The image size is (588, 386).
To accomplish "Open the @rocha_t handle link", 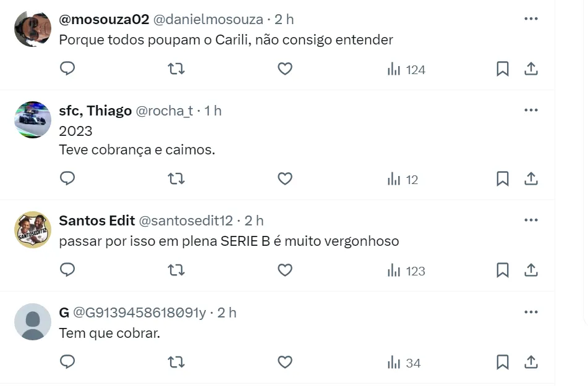I will [164, 111].
